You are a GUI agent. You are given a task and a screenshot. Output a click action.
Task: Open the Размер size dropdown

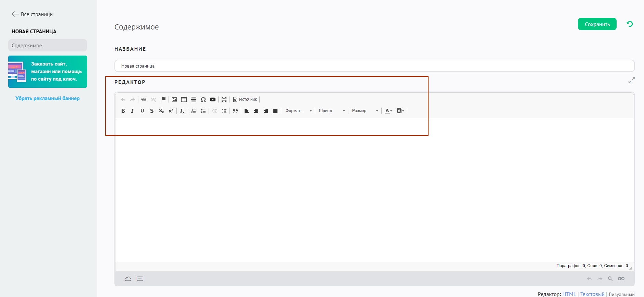(365, 111)
